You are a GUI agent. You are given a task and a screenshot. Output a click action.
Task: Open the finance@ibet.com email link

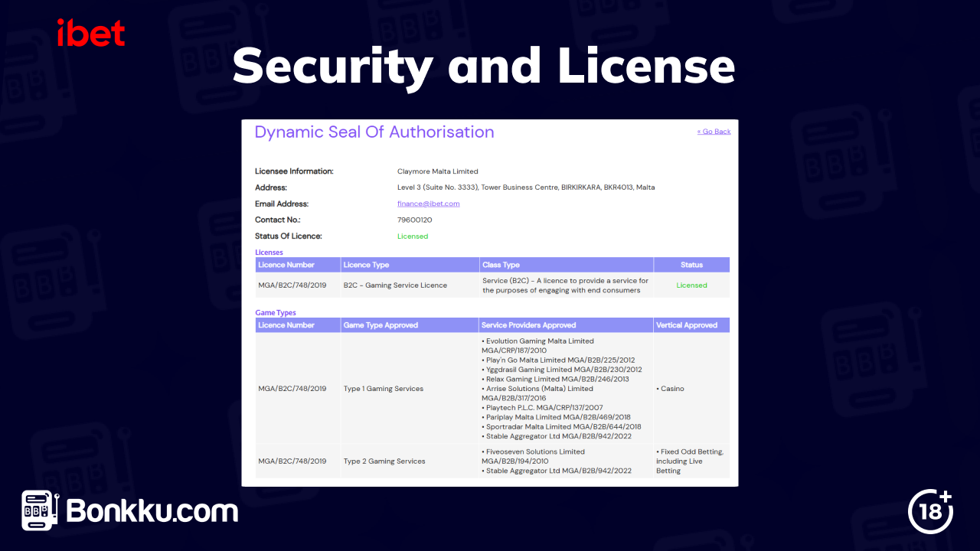(x=428, y=204)
